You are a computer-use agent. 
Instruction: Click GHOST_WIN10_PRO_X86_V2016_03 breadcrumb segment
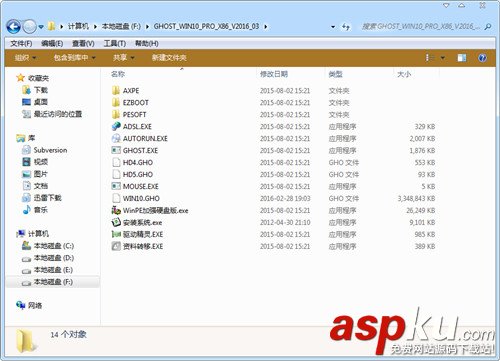pos(206,26)
